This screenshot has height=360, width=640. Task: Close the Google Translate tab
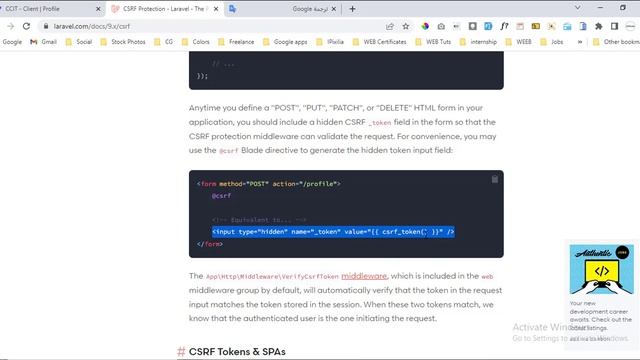tap(333, 9)
